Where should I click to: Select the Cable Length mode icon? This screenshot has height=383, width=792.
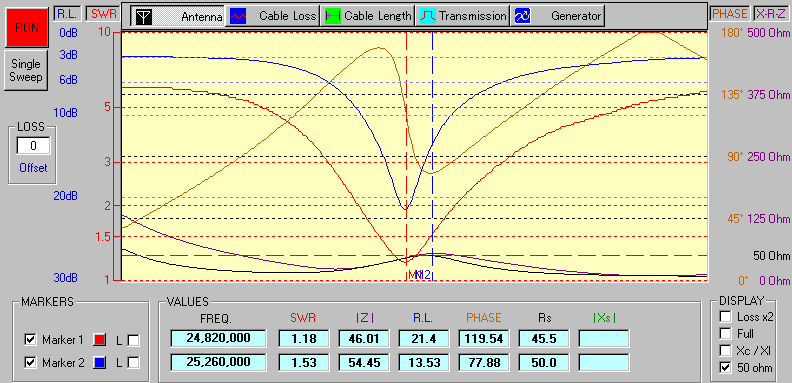pyautogui.click(x=332, y=16)
